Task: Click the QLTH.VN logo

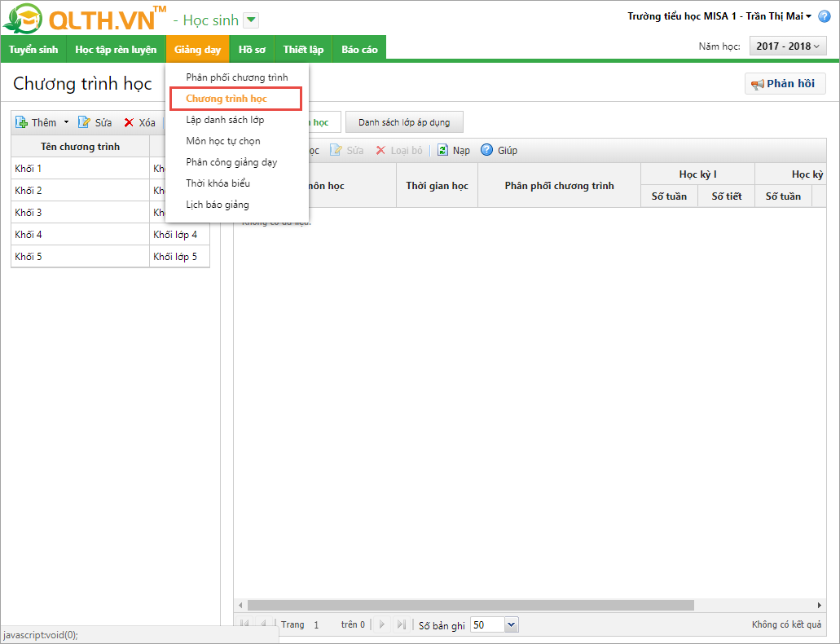Action: pyautogui.click(x=85, y=18)
